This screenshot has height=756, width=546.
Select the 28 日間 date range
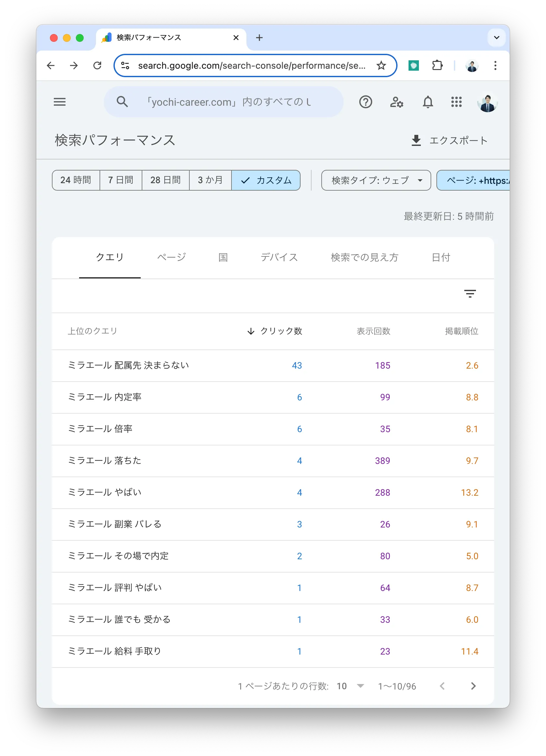(165, 180)
